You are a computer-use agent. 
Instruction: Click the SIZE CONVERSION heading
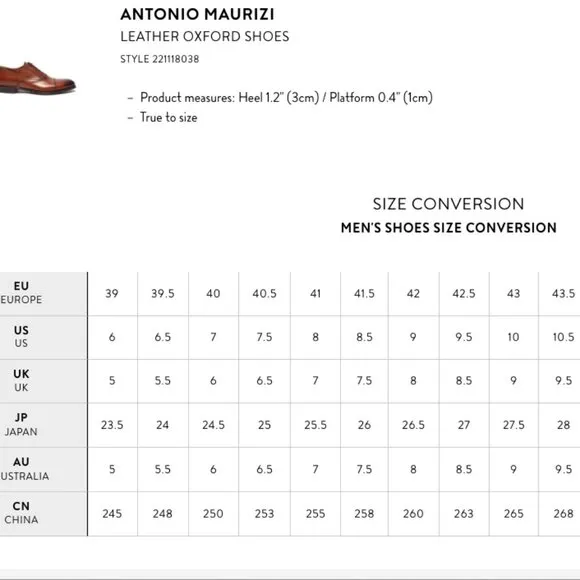click(x=448, y=204)
